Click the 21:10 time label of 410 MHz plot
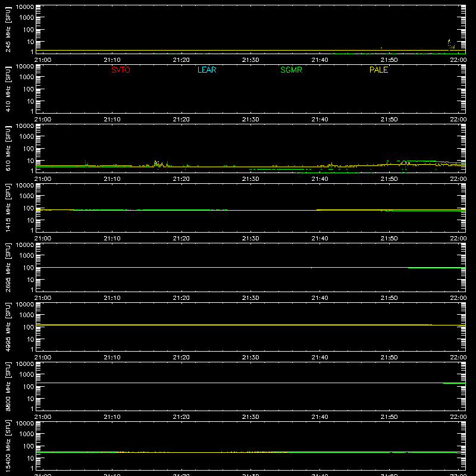Screen dimensions: 476x476 coord(112,120)
